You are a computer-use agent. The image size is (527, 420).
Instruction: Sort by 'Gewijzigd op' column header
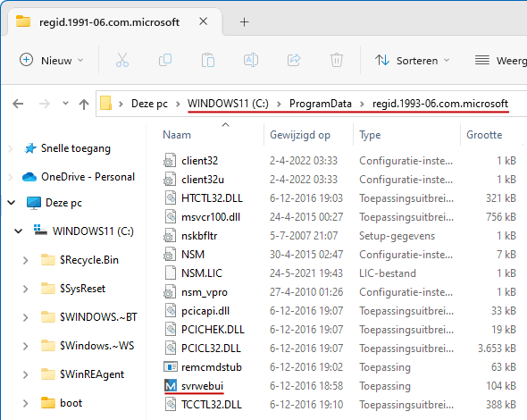coord(300,135)
